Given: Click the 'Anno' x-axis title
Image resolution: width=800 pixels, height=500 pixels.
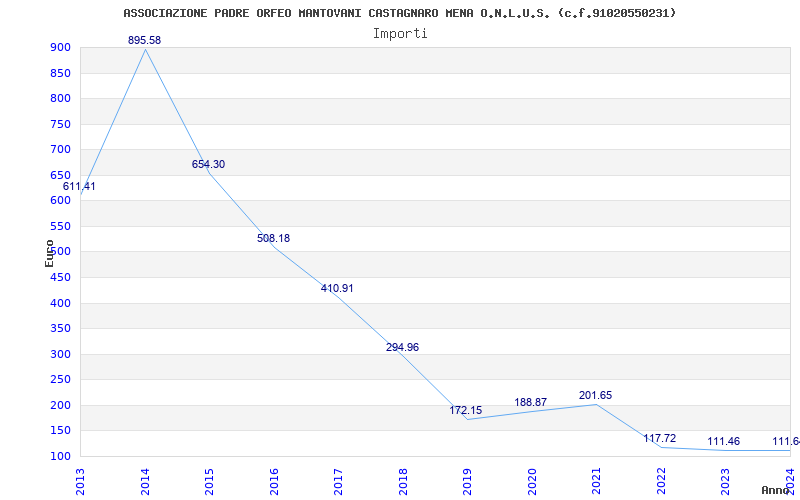Looking at the screenshot, I should pos(776,490).
